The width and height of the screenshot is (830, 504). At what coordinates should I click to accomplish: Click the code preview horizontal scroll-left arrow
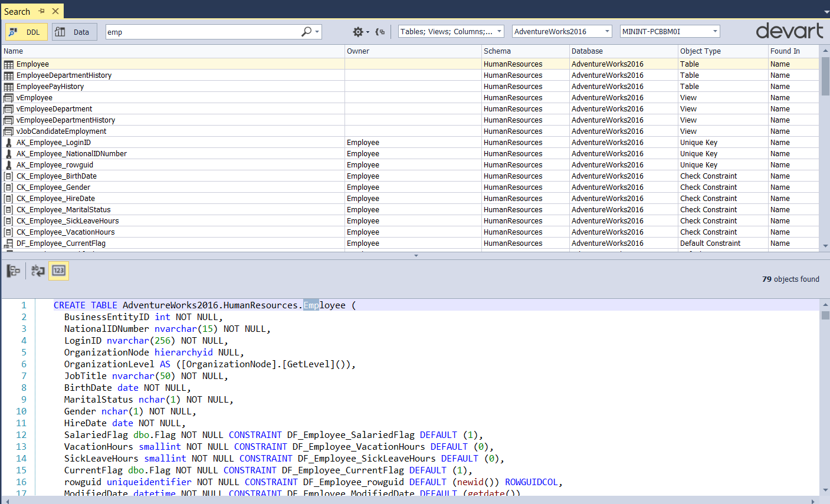(7, 501)
